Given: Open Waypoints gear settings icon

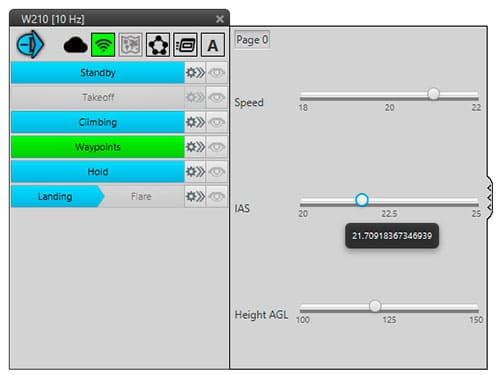Looking at the screenshot, I should pos(195,147).
